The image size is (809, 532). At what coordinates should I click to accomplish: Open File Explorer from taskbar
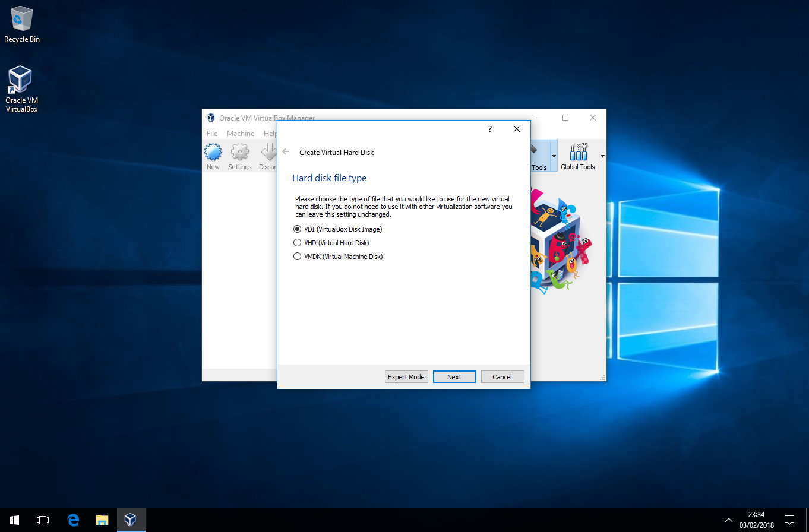pos(102,520)
